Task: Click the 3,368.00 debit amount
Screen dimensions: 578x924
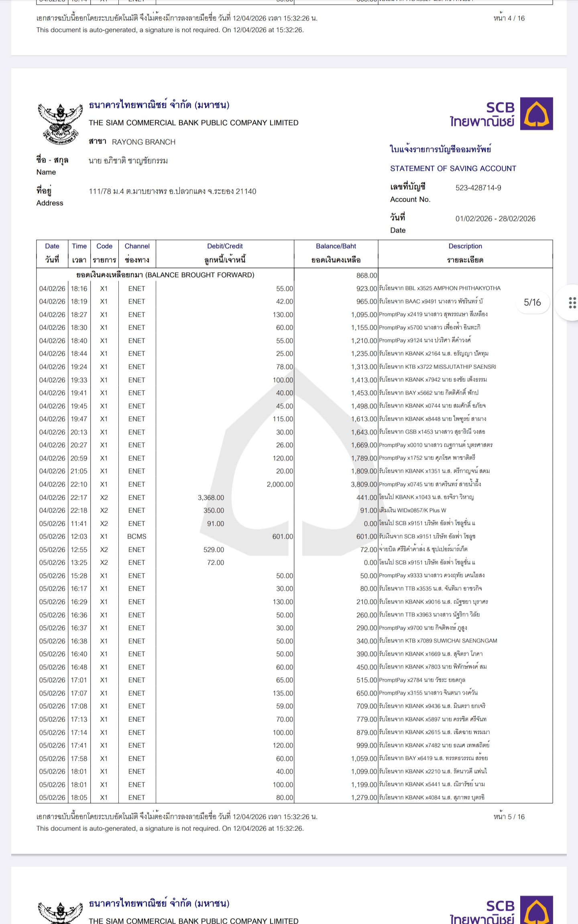Action: (x=211, y=498)
